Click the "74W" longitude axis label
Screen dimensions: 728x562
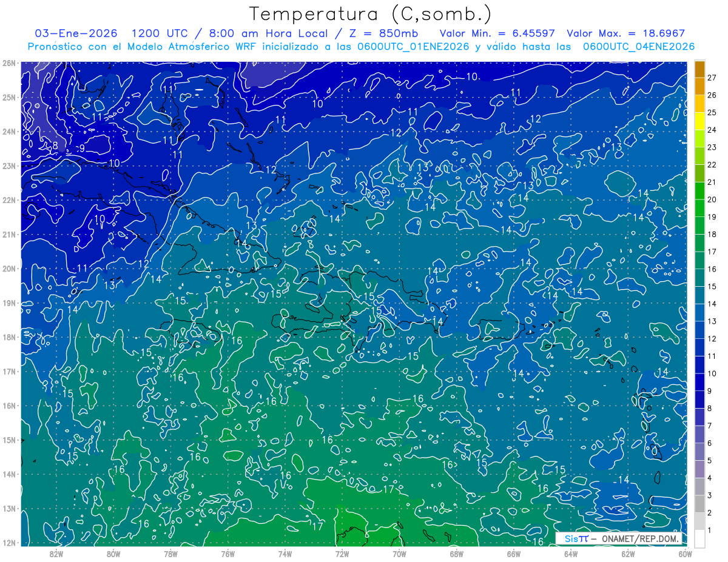[x=285, y=554]
